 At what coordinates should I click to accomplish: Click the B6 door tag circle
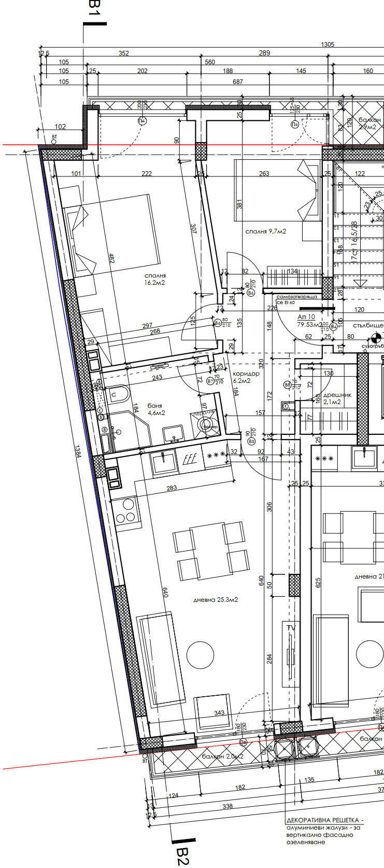251,293
